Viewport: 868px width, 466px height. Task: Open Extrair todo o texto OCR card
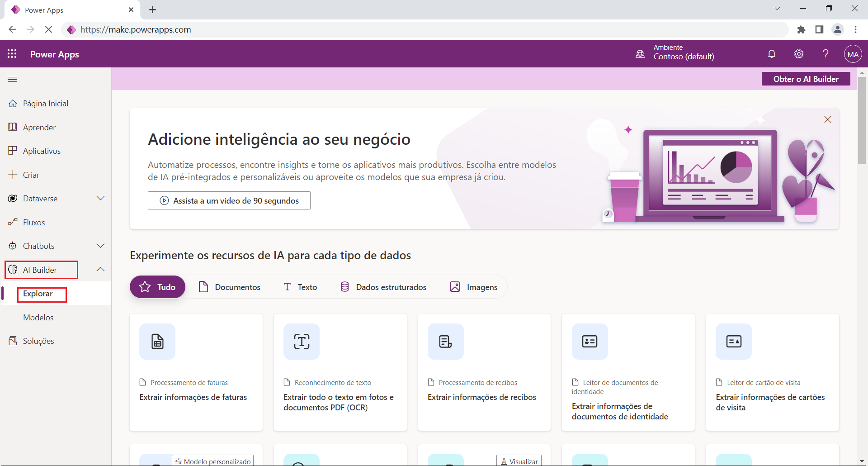coord(340,372)
